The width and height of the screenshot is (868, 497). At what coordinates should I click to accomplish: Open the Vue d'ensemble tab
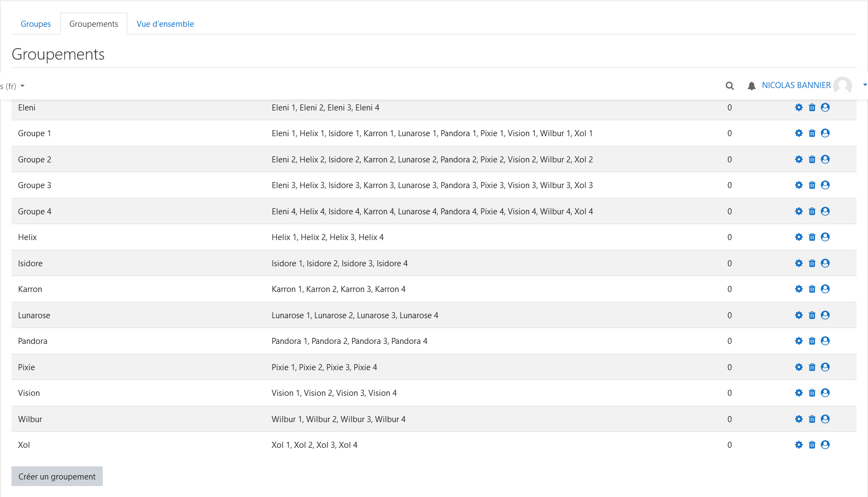click(x=165, y=24)
